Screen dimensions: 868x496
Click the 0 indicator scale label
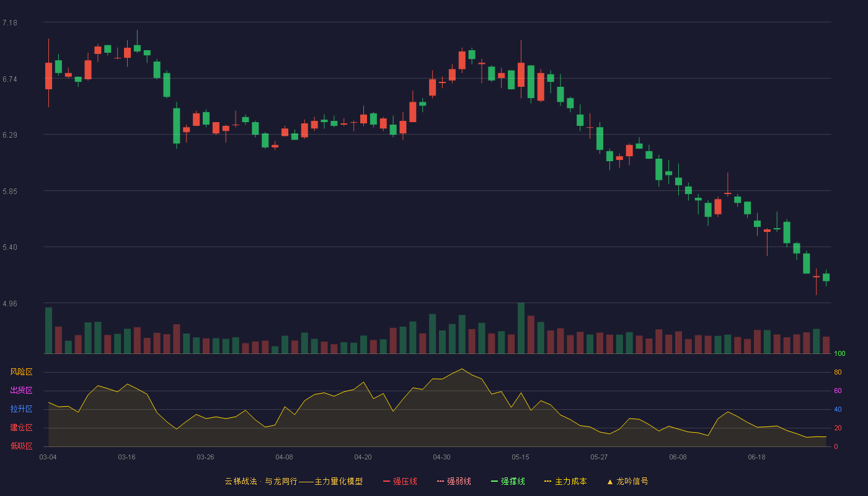(836, 447)
